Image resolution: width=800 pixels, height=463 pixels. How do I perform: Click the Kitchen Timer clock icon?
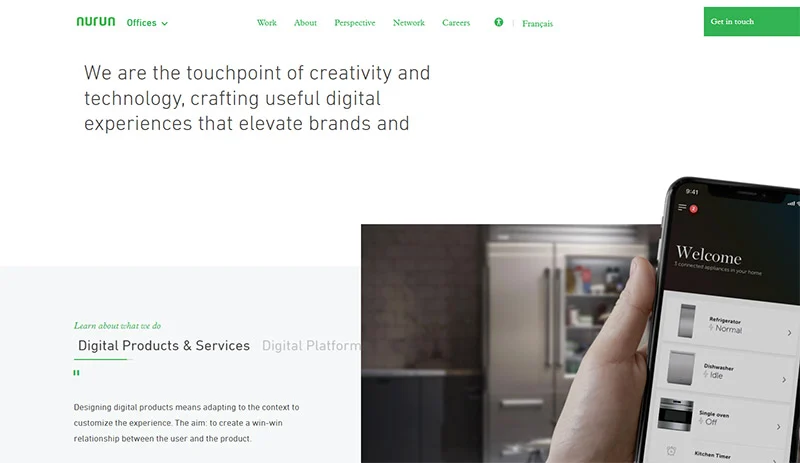pyautogui.click(x=671, y=451)
